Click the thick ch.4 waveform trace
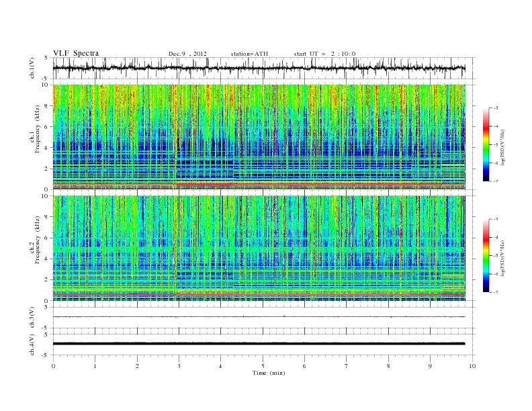The width and height of the screenshot is (532, 411). tap(259, 344)
